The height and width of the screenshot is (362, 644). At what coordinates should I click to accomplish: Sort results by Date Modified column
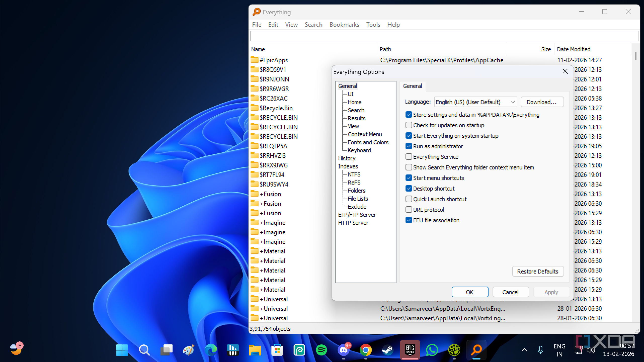(592, 49)
